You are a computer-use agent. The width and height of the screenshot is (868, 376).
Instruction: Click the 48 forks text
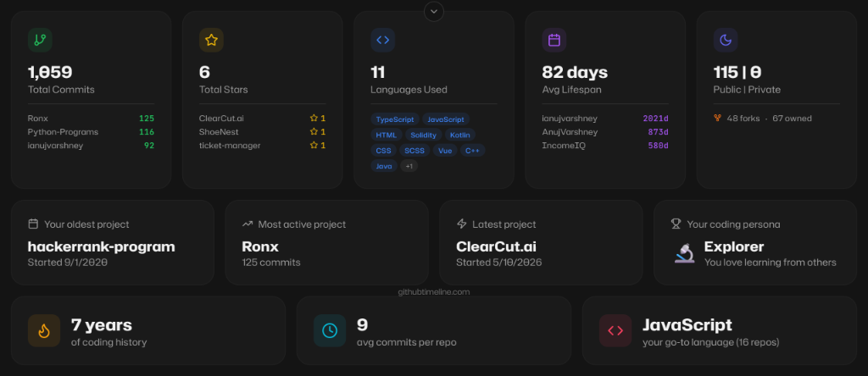coord(743,119)
